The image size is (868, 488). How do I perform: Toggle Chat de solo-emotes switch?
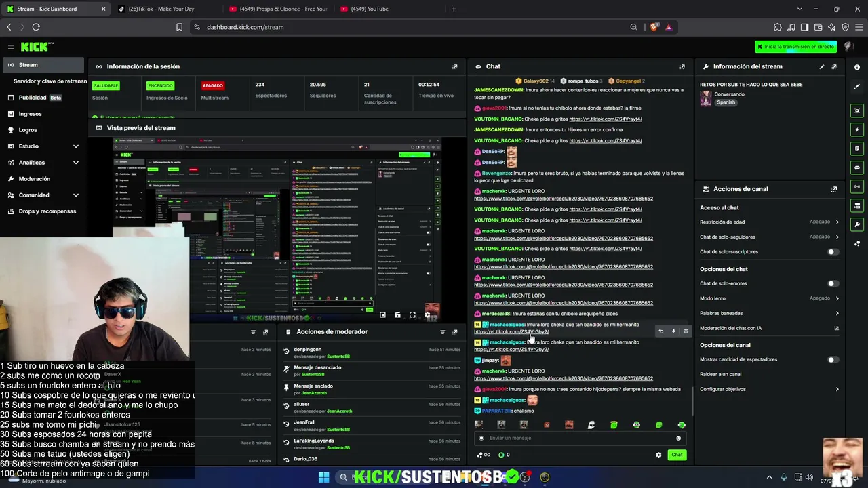[833, 283]
